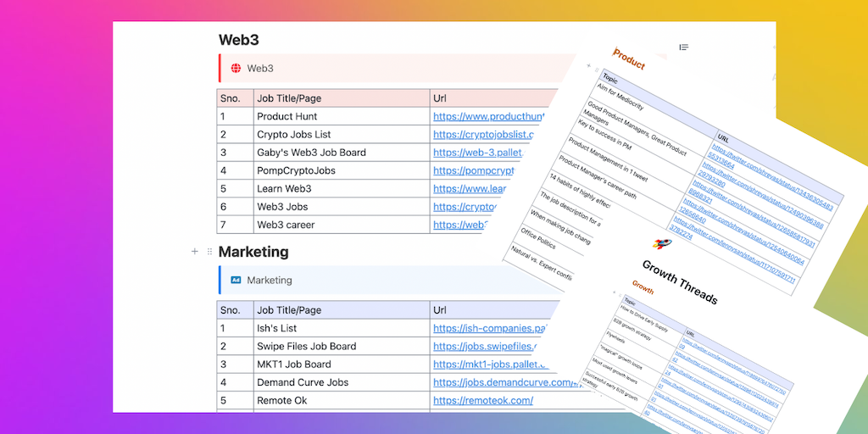
Task: Select the Demand Curve Jobs cell
Action: click(342, 382)
